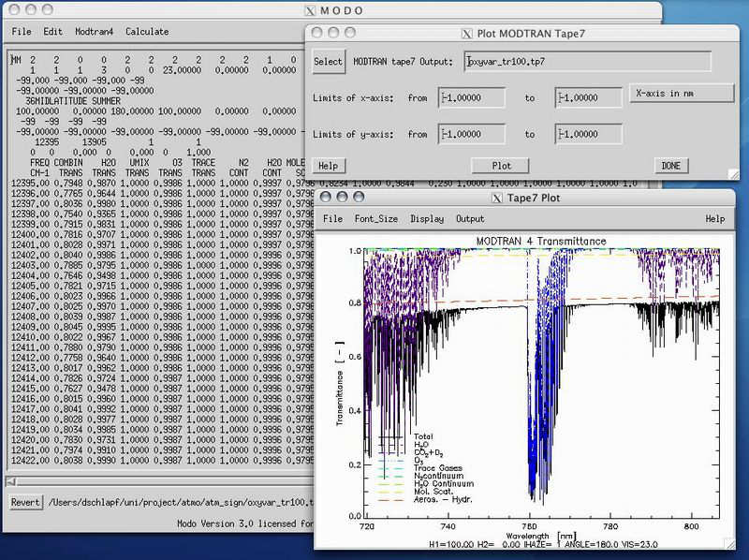Click Help in Plot MODTRAN Tape7 dialog
The height and width of the screenshot is (560, 749).
click(328, 166)
